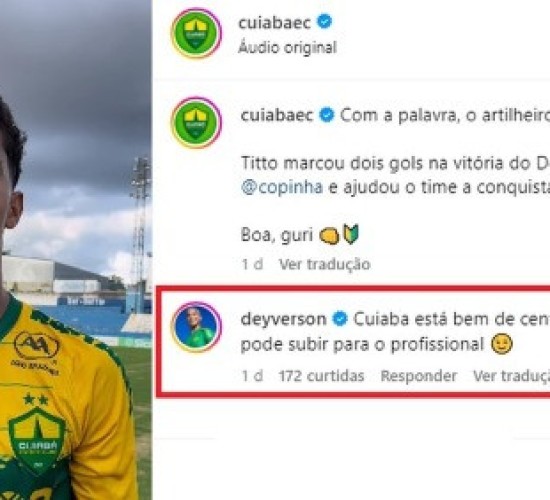Open the @copinha mention

(282, 187)
